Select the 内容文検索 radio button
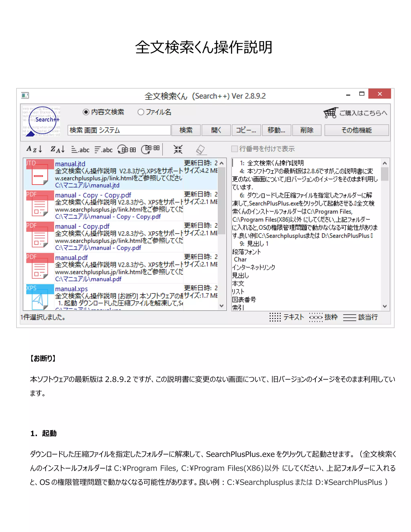The width and height of the screenshot is (411, 532). (x=86, y=112)
